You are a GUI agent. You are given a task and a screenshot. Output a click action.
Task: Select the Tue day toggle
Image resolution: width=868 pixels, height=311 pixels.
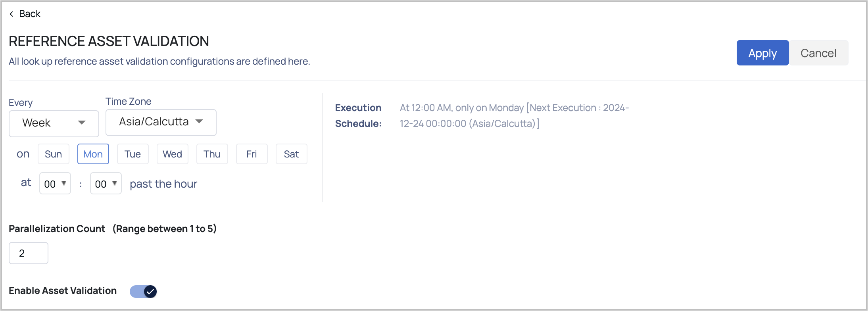tap(133, 154)
